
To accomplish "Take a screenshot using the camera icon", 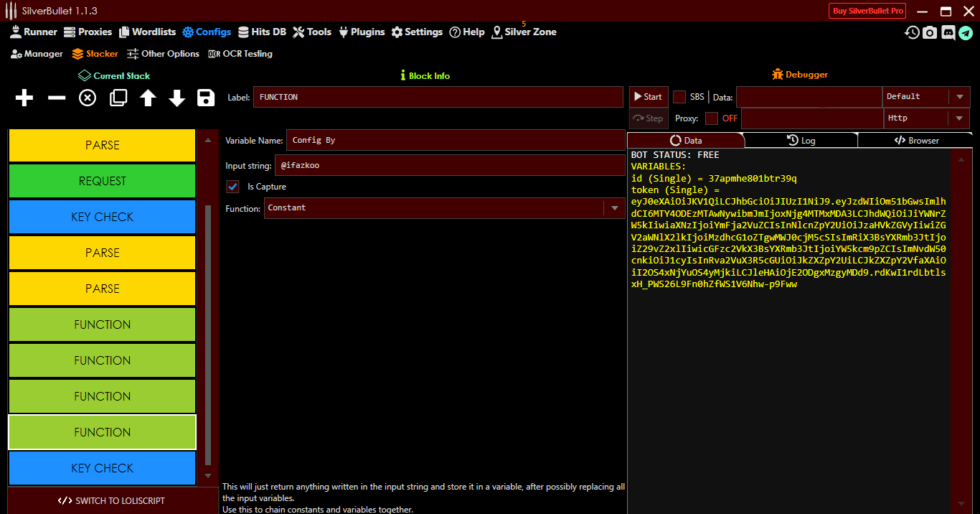I will click(930, 32).
